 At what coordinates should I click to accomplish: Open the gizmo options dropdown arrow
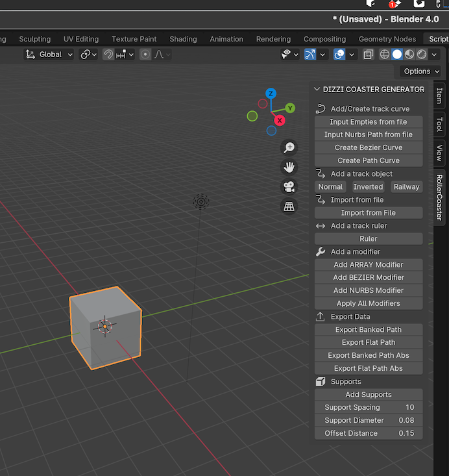coord(322,55)
